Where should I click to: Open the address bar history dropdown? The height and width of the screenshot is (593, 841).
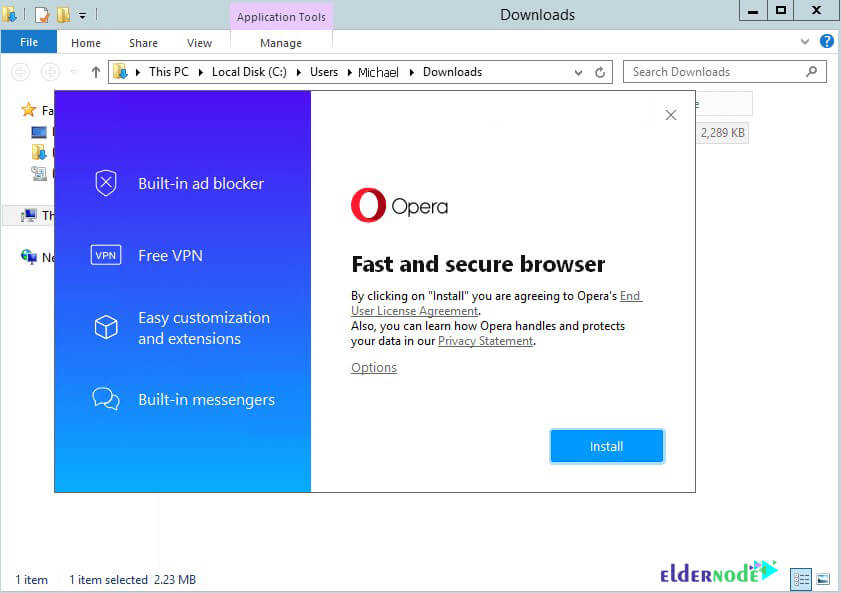click(578, 72)
